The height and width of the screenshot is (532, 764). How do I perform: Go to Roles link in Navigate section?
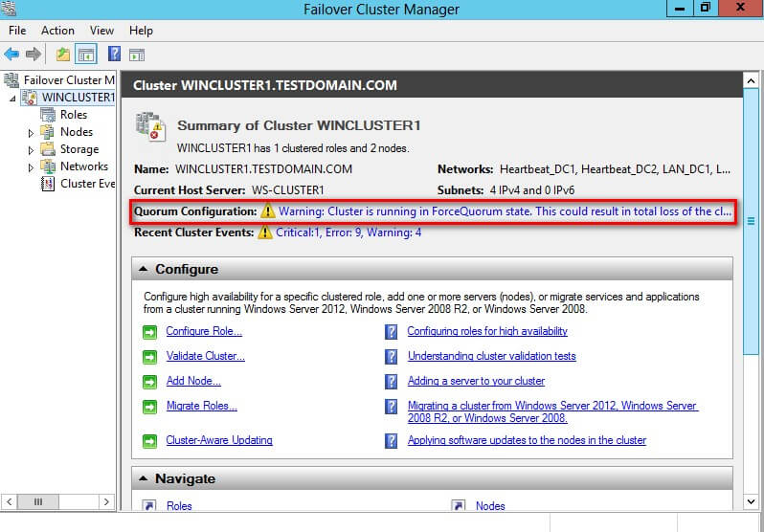(179, 506)
